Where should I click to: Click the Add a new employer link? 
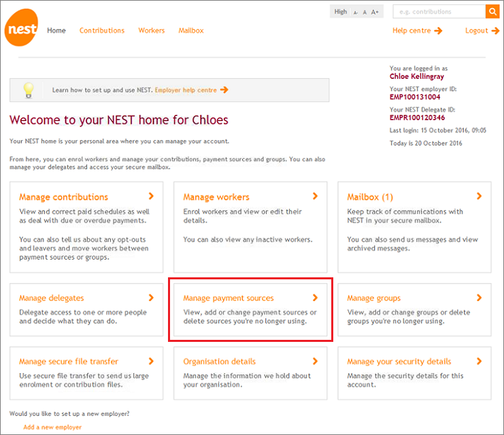pos(52,427)
